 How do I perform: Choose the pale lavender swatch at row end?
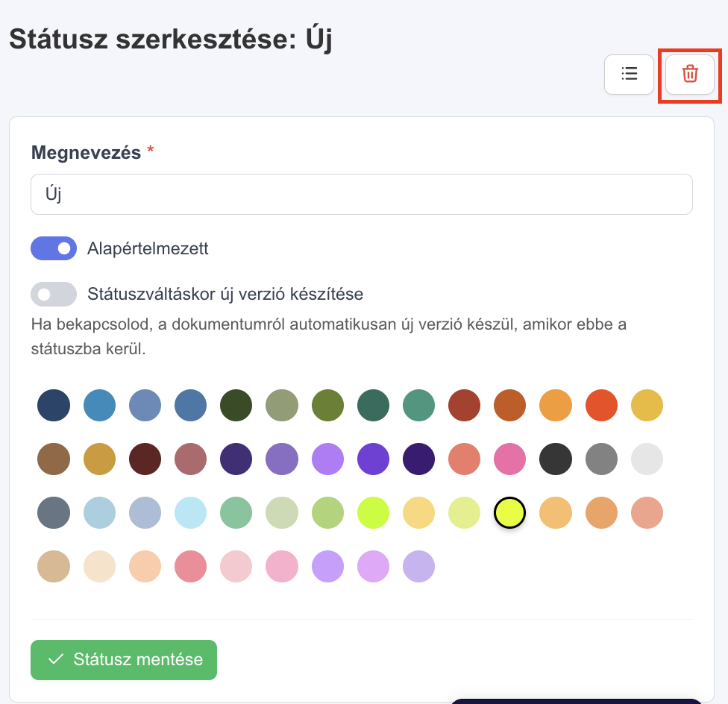point(418,566)
